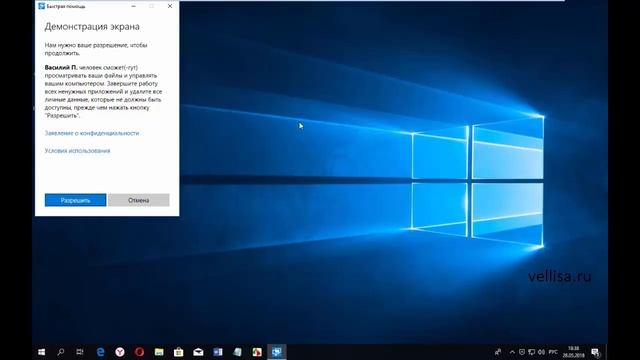This screenshot has height=360, width=640.
Task: Open the notepad-like taskbar app icon
Action: click(237, 352)
